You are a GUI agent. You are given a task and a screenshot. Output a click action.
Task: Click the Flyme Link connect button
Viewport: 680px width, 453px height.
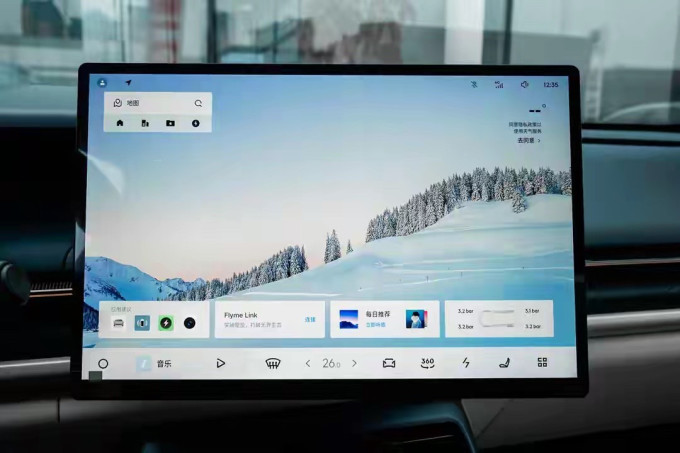(310, 319)
